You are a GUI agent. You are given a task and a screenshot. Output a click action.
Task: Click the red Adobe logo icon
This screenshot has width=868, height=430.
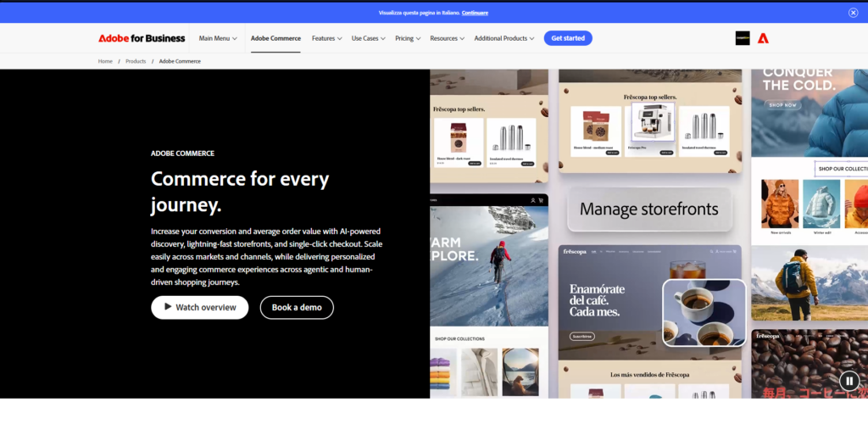(763, 38)
